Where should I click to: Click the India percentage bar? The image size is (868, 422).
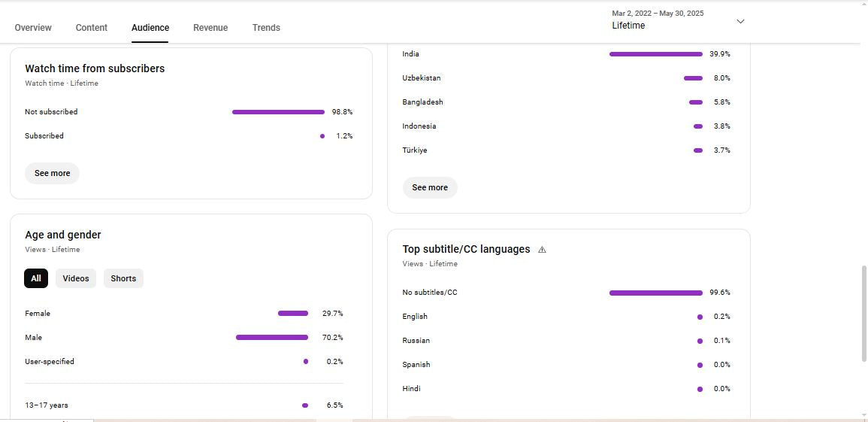[x=655, y=54]
